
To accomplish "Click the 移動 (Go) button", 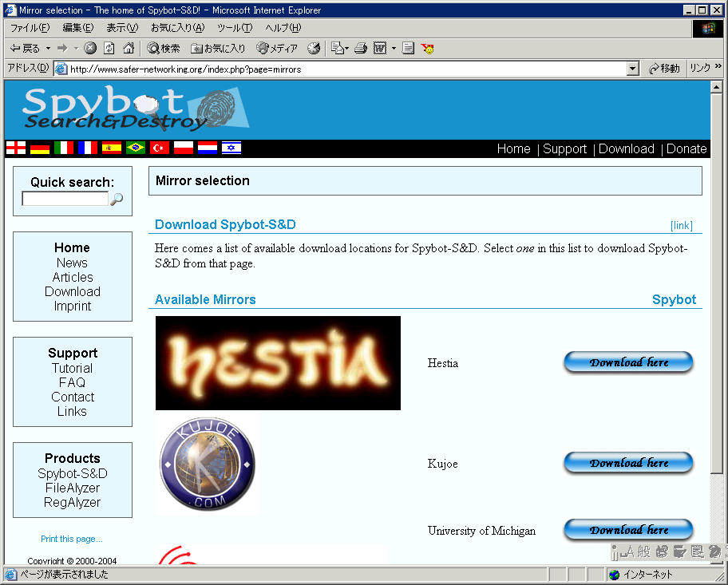I will point(664,69).
